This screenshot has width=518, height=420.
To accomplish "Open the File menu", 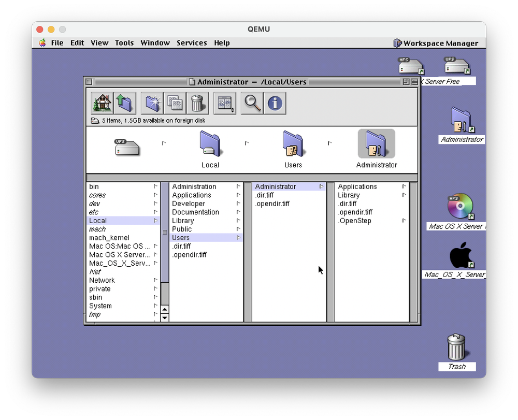I will tap(57, 43).
